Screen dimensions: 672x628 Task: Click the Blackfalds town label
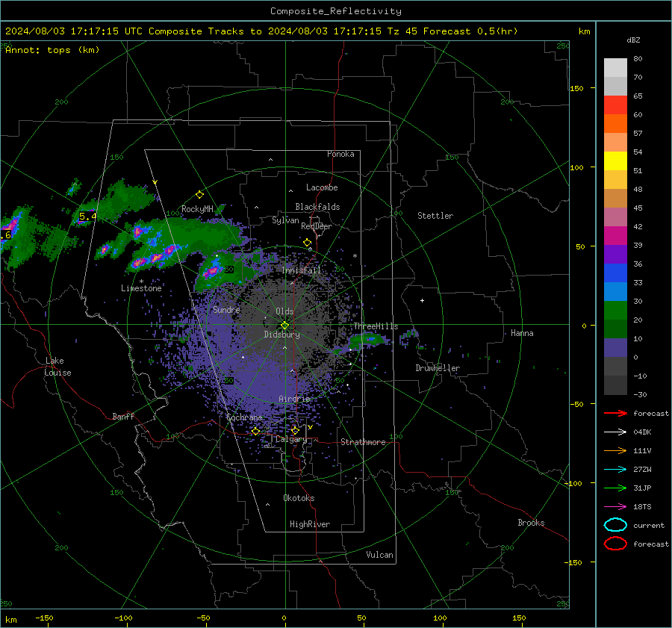point(317,207)
